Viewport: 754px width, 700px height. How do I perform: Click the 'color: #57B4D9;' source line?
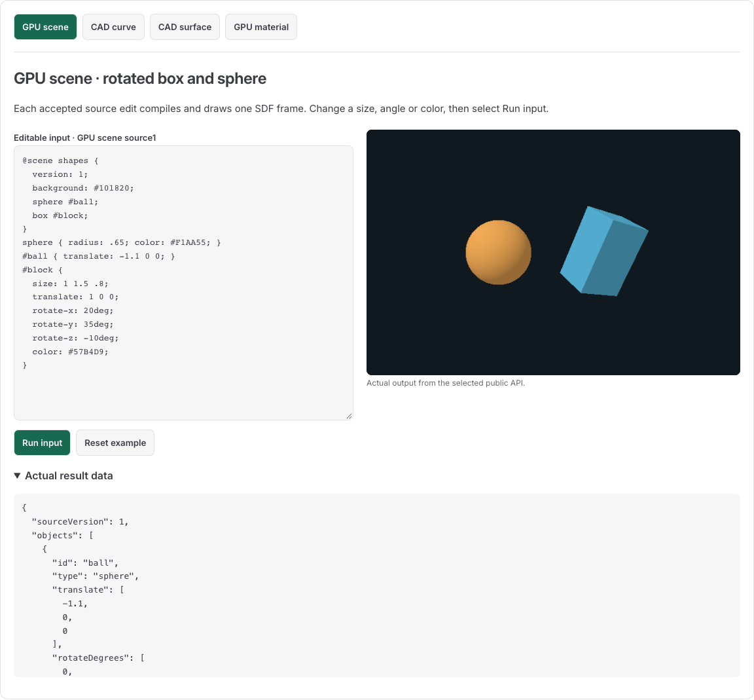coord(71,352)
